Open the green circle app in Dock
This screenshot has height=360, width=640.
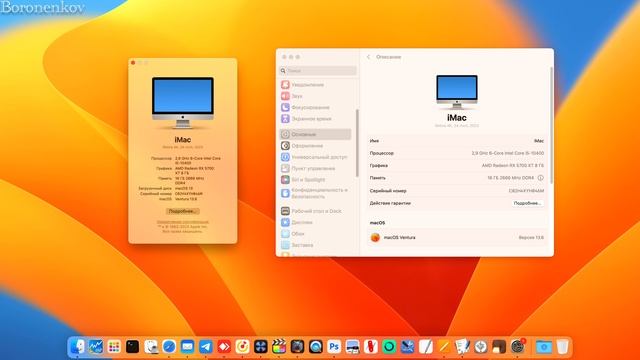click(x=389, y=347)
